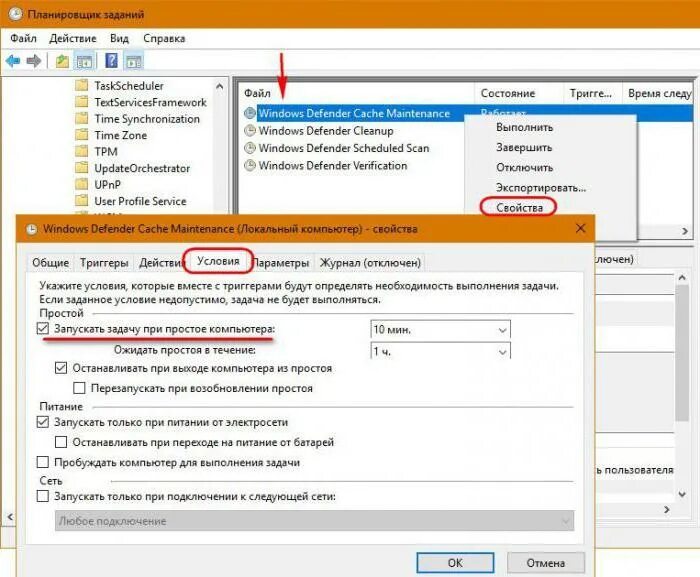Open the Вид menu
The width and height of the screenshot is (700, 577).
(x=119, y=38)
